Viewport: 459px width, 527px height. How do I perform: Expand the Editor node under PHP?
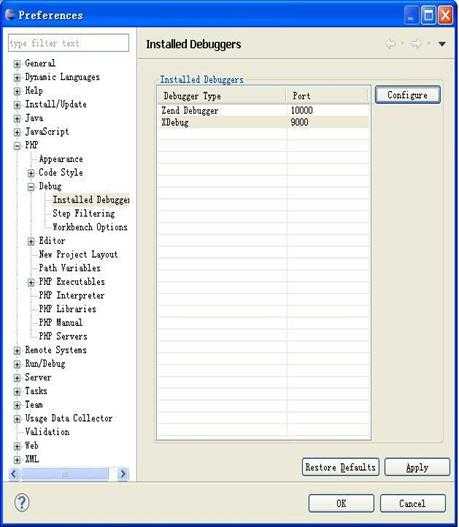pos(31,241)
